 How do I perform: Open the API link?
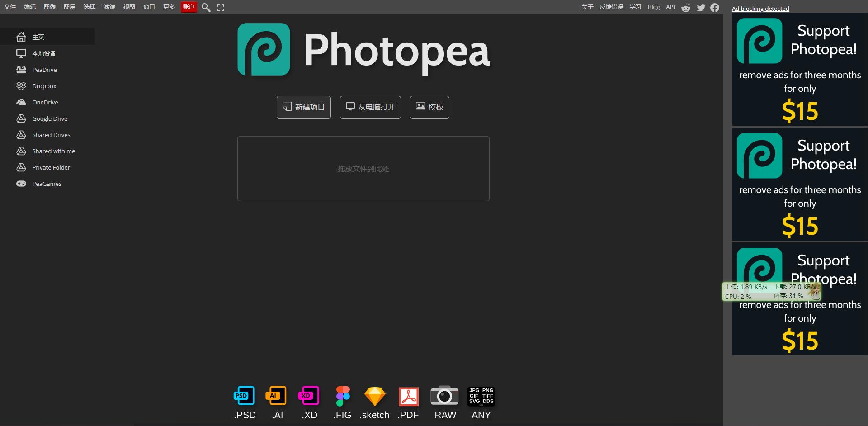(x=670, y=7)
